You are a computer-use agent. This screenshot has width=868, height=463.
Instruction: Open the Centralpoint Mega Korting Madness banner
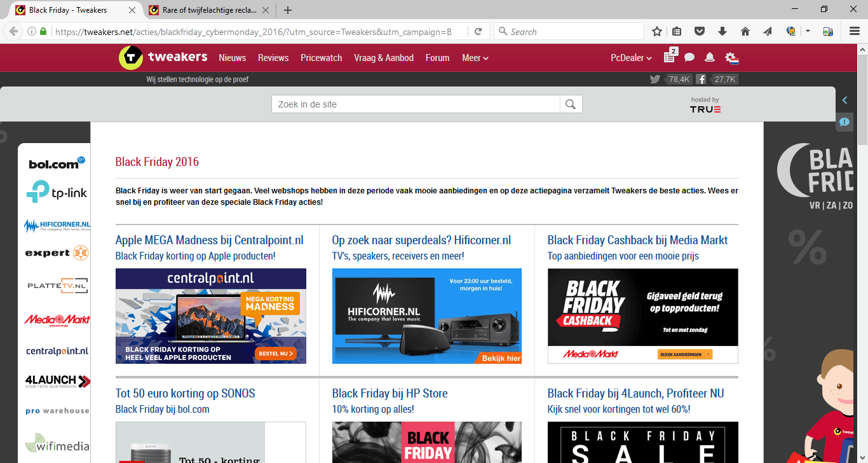point(211,316)
